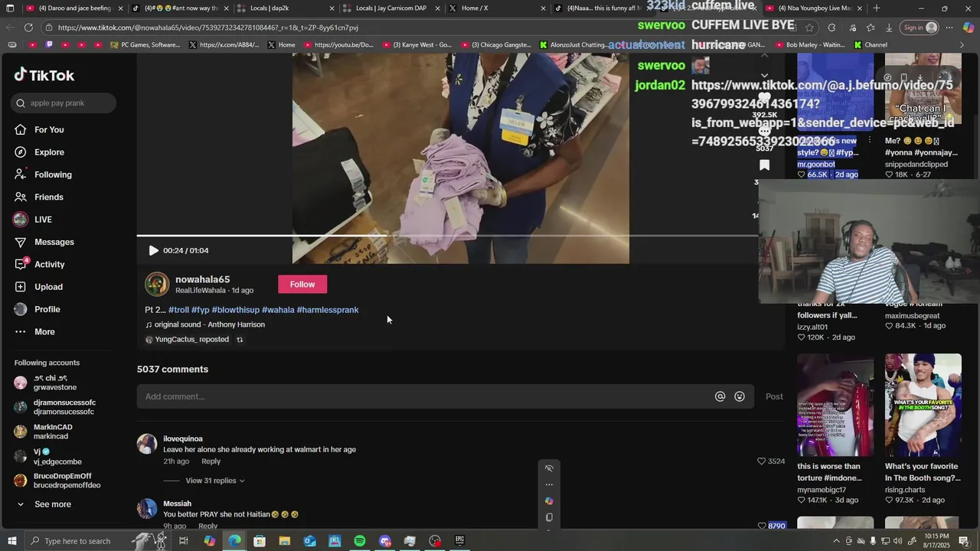The width and height of the screenshot is (980, 551).
Task: Open the #harmlessprank hashtag
Action: click(328, 310)
